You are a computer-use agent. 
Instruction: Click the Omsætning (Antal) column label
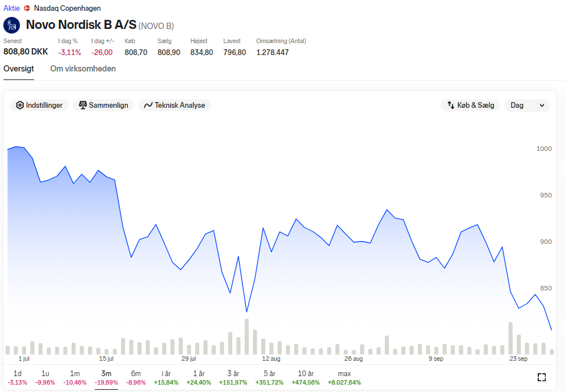(x=281, y=41)
